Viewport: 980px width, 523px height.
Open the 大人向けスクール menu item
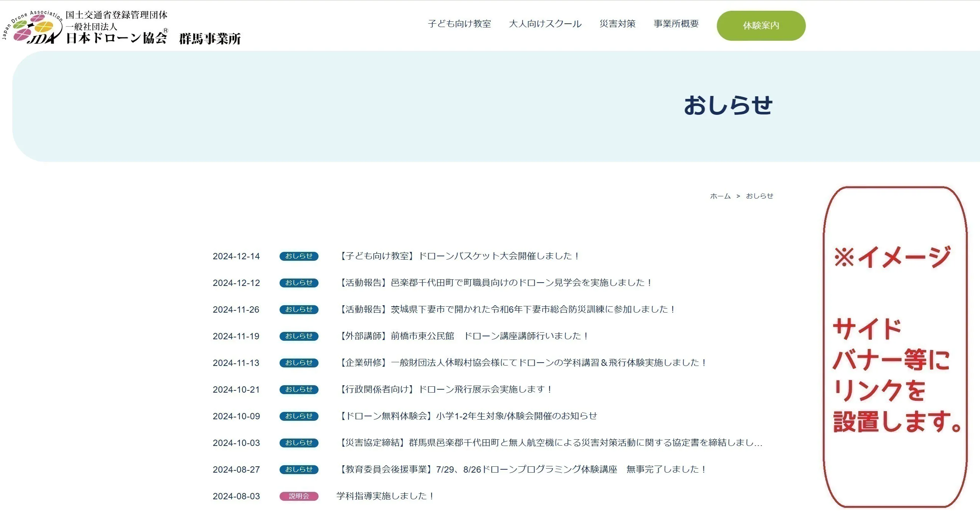[545, 24]
